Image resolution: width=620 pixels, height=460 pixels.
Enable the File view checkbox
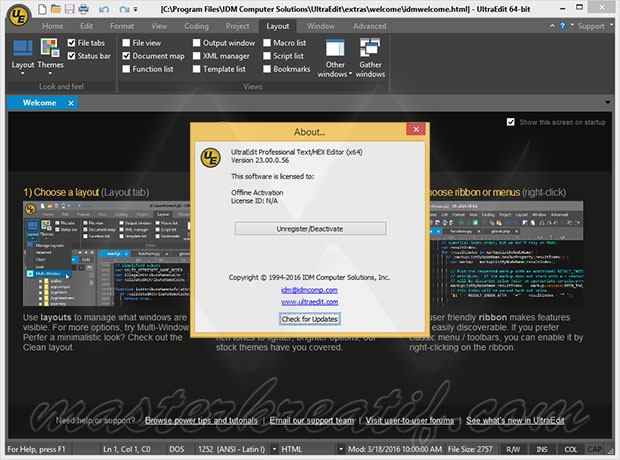[126, 43]
